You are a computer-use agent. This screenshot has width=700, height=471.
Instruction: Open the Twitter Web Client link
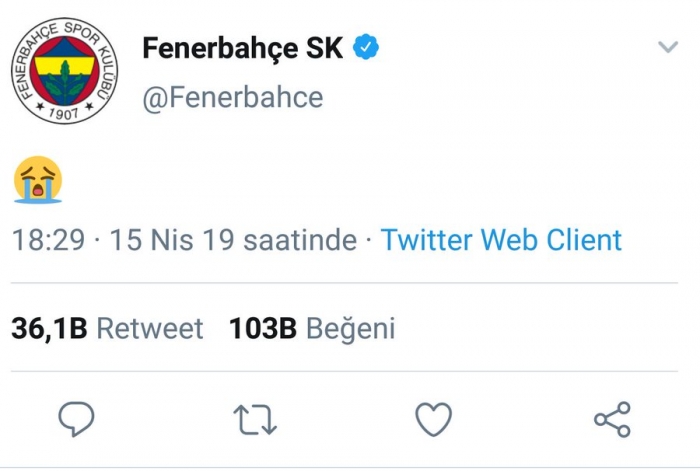click(x=501, y=240)
